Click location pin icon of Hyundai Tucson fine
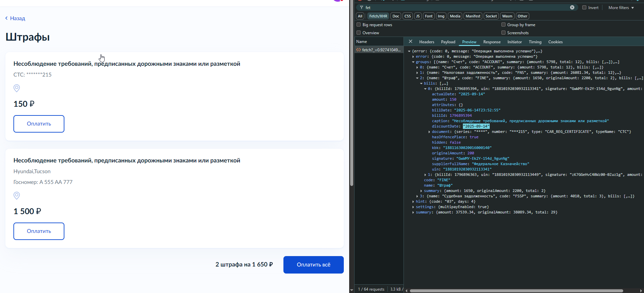The height and width of the screenshot is (293, 644). click(16, 196)
